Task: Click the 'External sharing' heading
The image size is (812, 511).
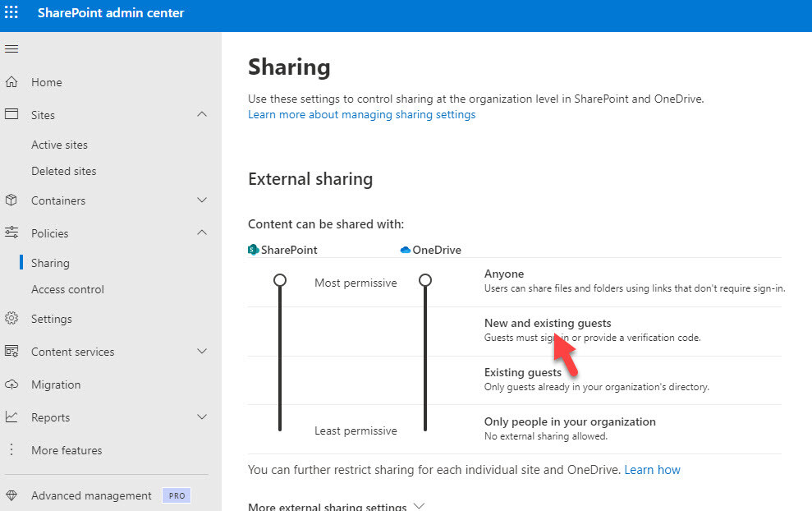Action: click(310, 179)
